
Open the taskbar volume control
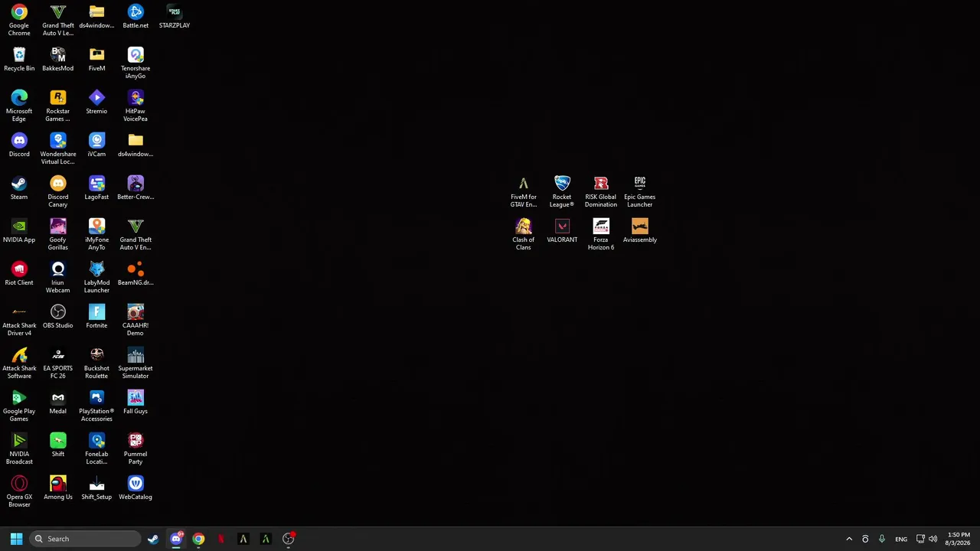[x=933, y=539]
